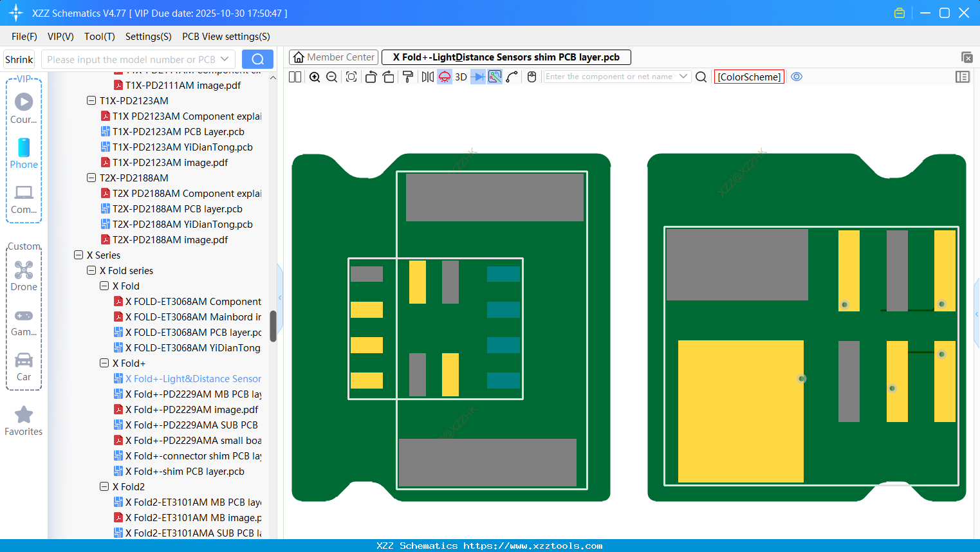Click the Member Center button

click(x=333, y=57)
